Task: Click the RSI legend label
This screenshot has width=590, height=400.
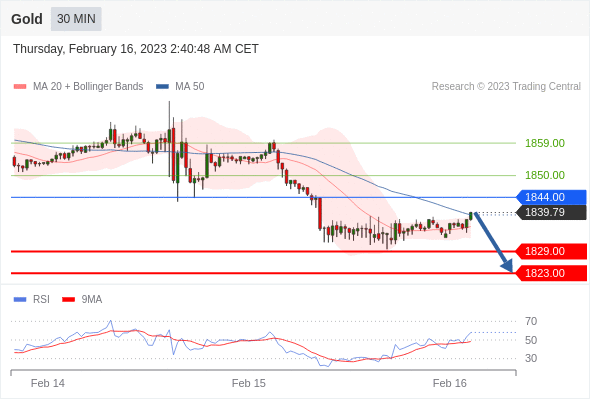Action: coord(41,300)
